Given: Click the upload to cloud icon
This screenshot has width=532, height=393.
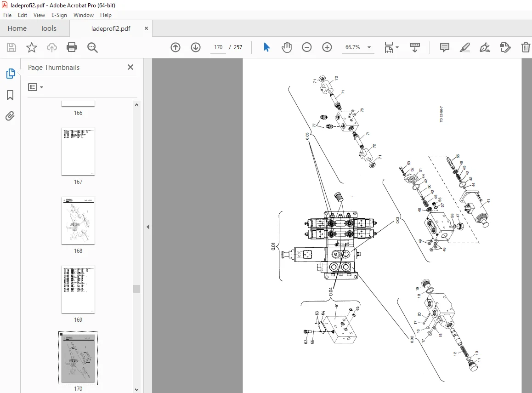Looking at the screenshot, I should pos(51,47).
